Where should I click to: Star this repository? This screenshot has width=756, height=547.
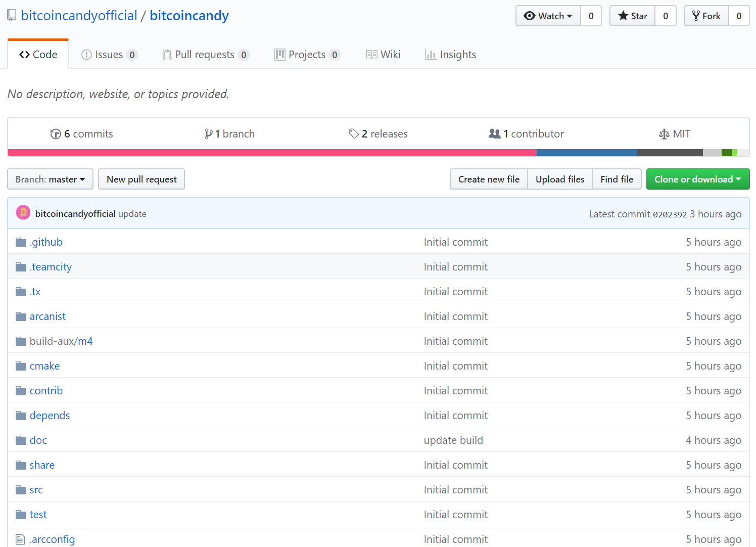[x=633, y=16]
